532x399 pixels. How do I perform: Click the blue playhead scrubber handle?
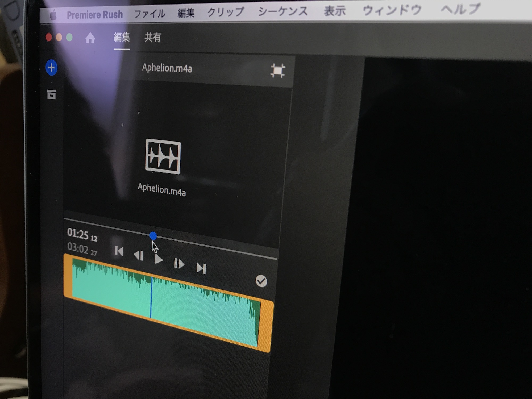coord(153,236)
